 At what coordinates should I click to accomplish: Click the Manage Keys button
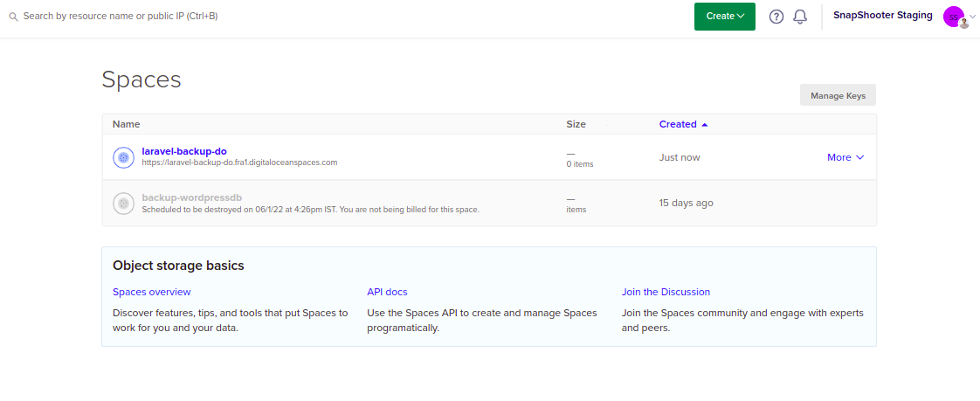coord(838,95)
